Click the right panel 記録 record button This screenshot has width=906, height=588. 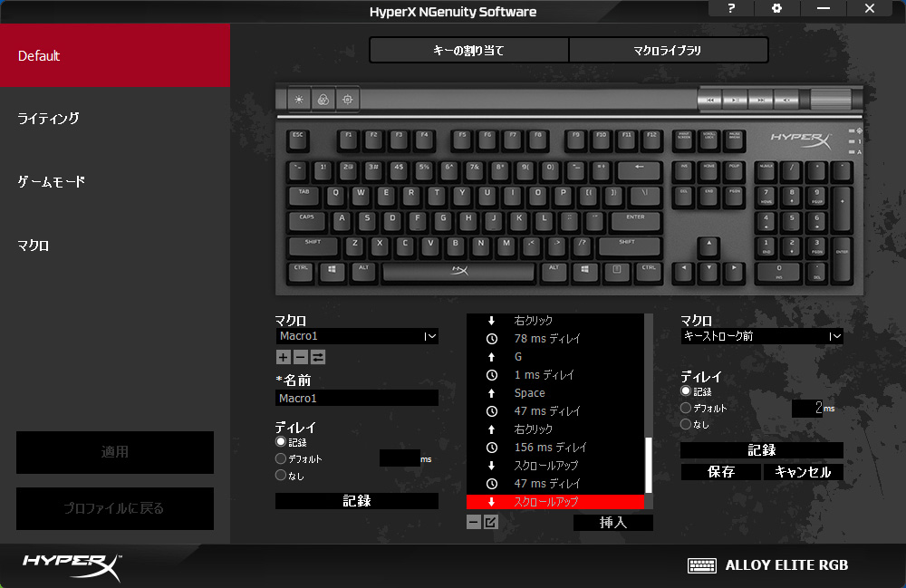point(762,450)
